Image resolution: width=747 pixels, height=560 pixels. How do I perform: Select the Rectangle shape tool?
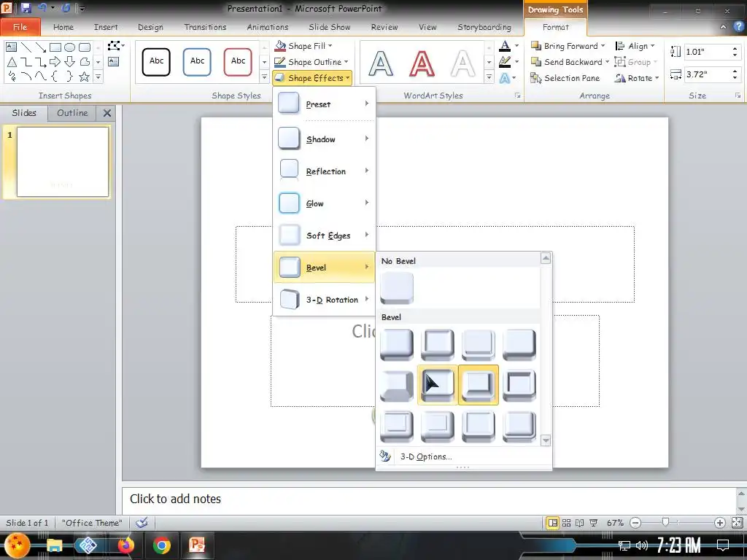(x=55, y=47)
